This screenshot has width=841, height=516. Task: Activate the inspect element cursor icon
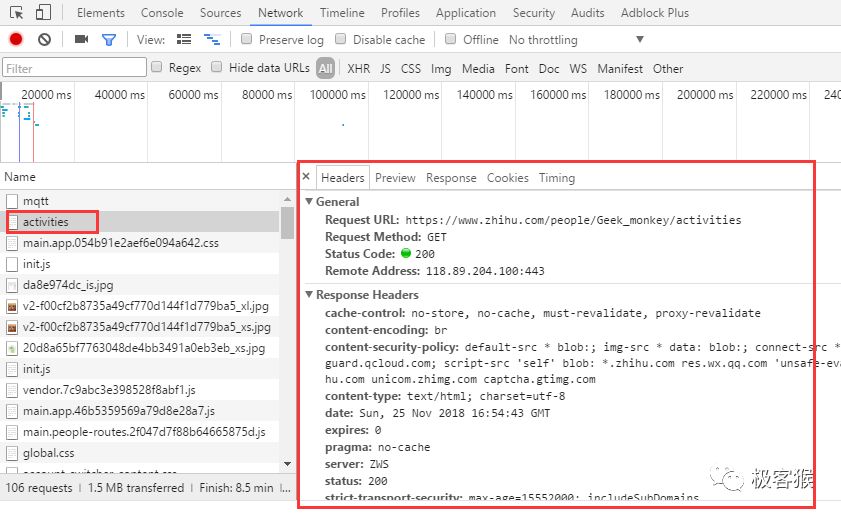coord(17,12)
